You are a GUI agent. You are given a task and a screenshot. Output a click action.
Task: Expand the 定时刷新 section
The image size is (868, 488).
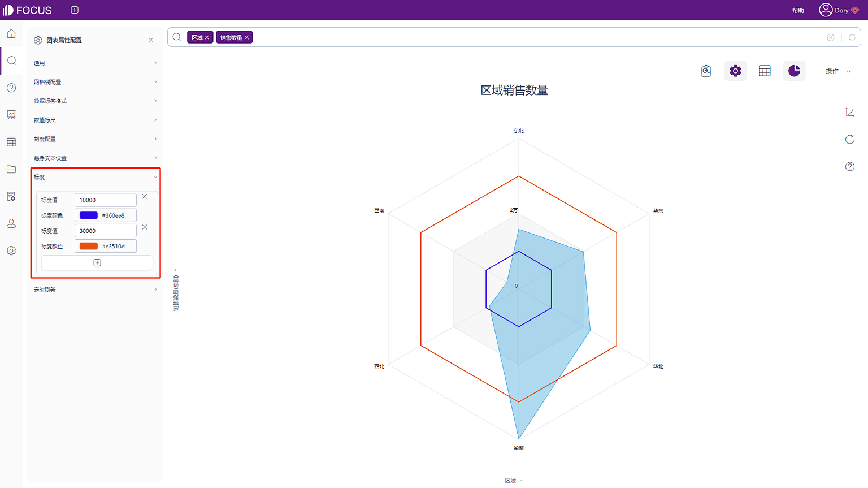tap(95, 290)
